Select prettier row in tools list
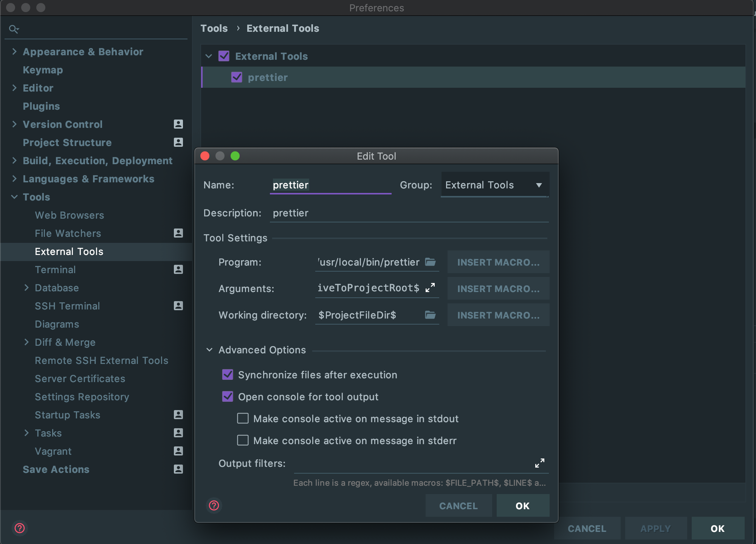Image resolution: width=756 pixels, height=544 pixels. tap(473, 77)
